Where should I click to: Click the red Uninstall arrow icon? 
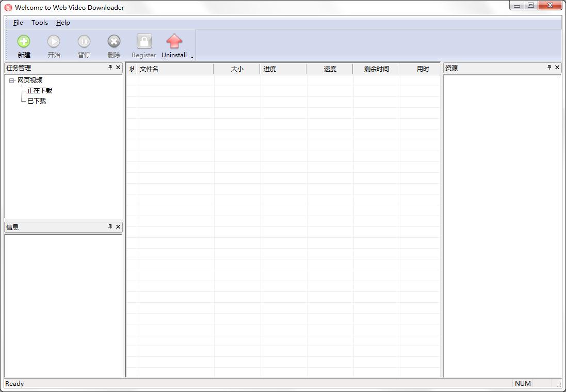point(174,42)
